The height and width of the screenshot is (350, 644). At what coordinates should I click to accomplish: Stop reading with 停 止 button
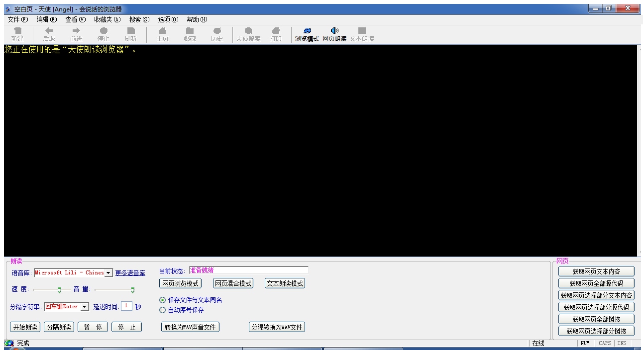coord(126,327)
